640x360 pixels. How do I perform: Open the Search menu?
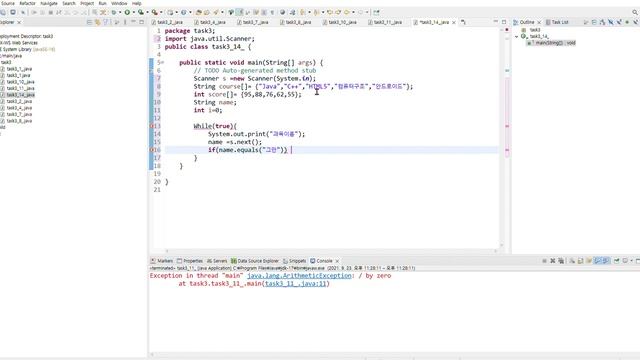[x=69, y=3]
